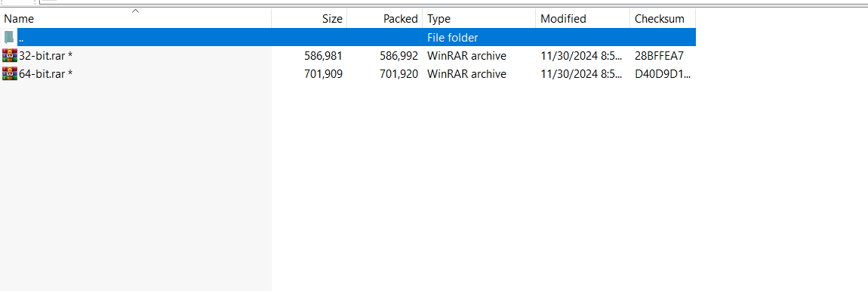Select the 64-bit.rar WinRAR archive icon
Viewport: 868px width, 291px height.
click(9, 74)
